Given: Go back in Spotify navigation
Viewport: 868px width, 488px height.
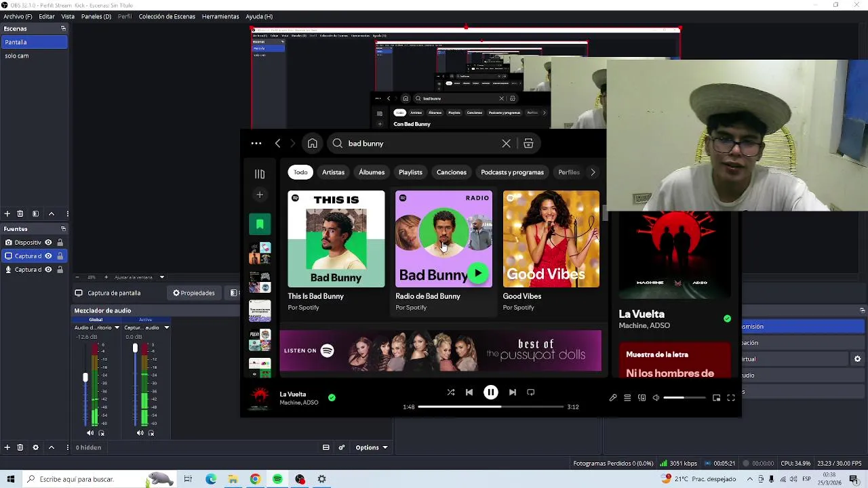Looking at the screenshot, I should 277,144.
